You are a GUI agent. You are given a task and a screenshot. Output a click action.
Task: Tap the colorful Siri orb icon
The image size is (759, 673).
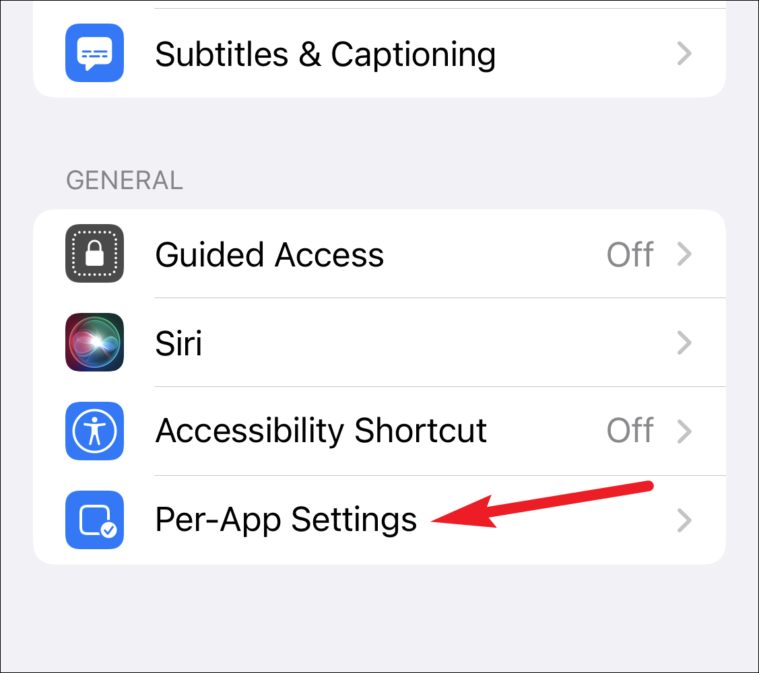point(94,342)
